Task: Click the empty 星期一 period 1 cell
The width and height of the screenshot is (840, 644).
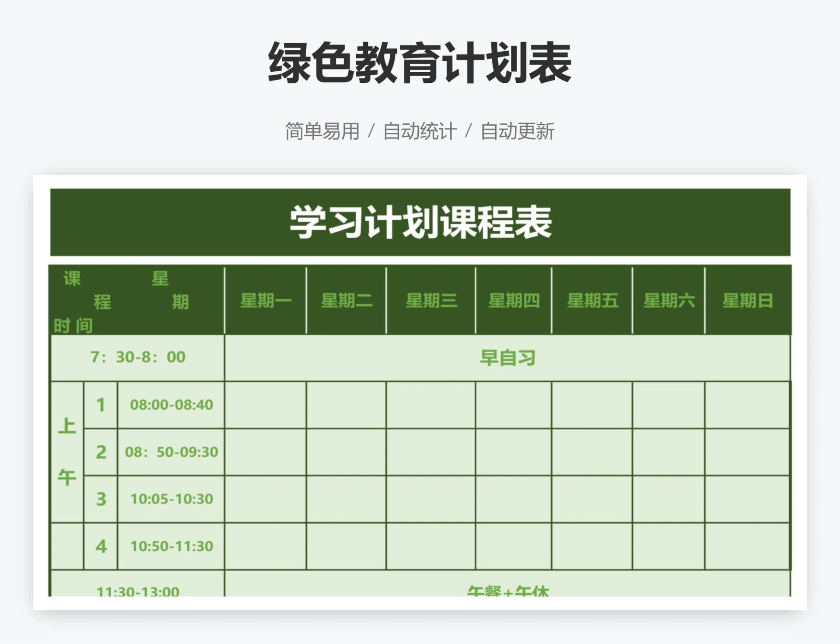Action: (x=265, y=405)
